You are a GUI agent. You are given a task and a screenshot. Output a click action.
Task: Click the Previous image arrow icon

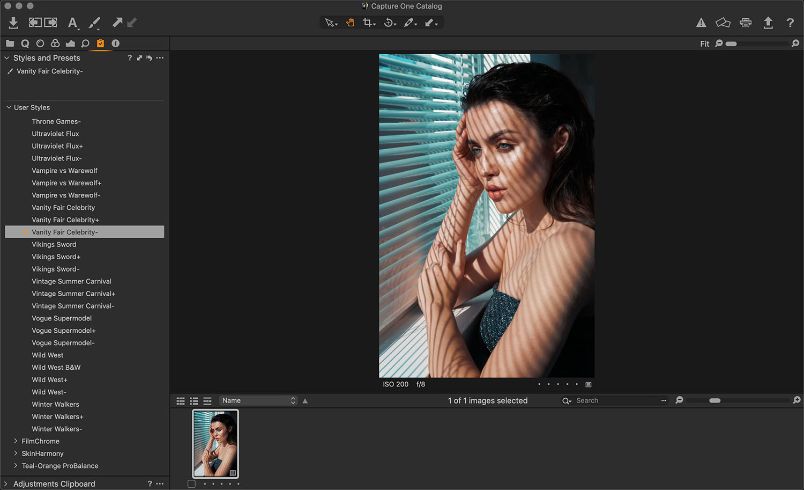click(x=35, y=23)
